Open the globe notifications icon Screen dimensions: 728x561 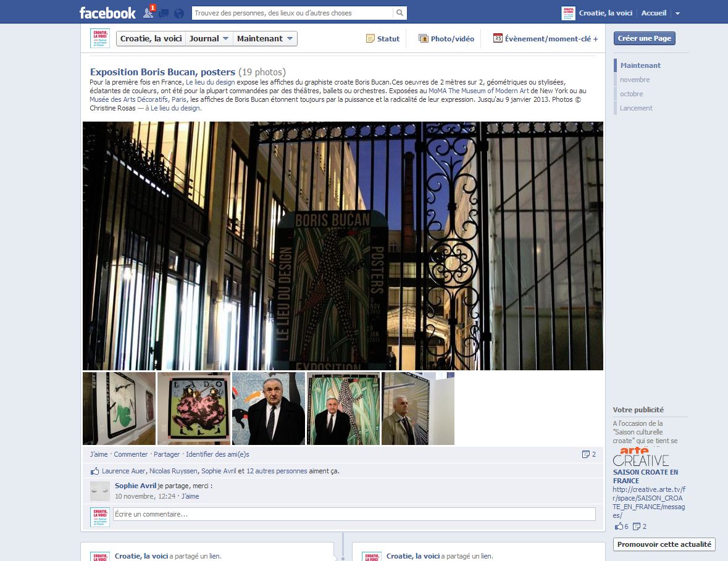(x=179, y=13)
